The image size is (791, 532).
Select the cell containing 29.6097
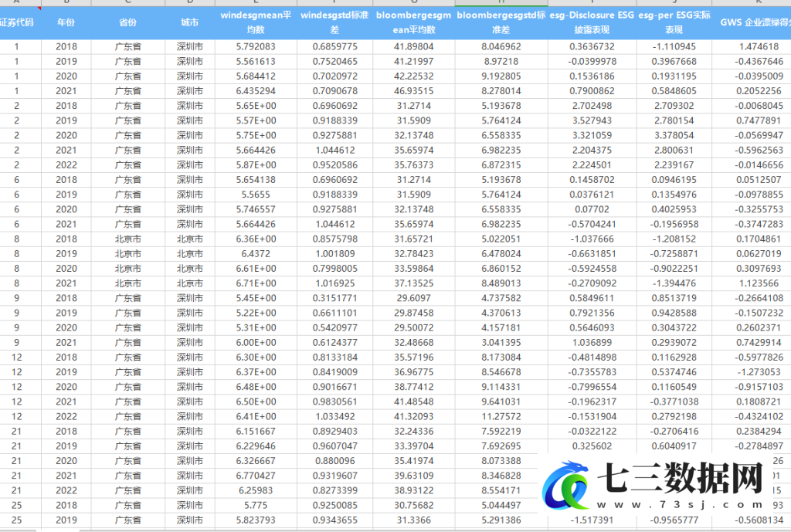[414, 298]
